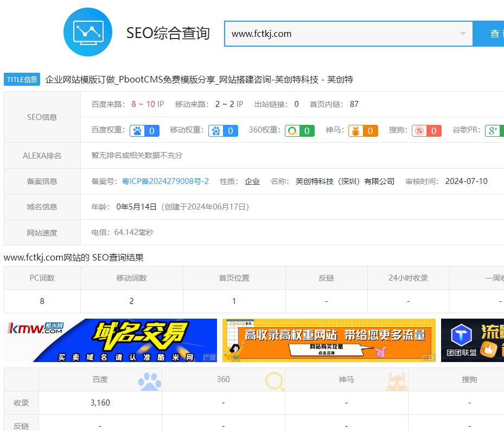
Task: Click the domain field showing www.fctkj.com
Action: (348, 34)
